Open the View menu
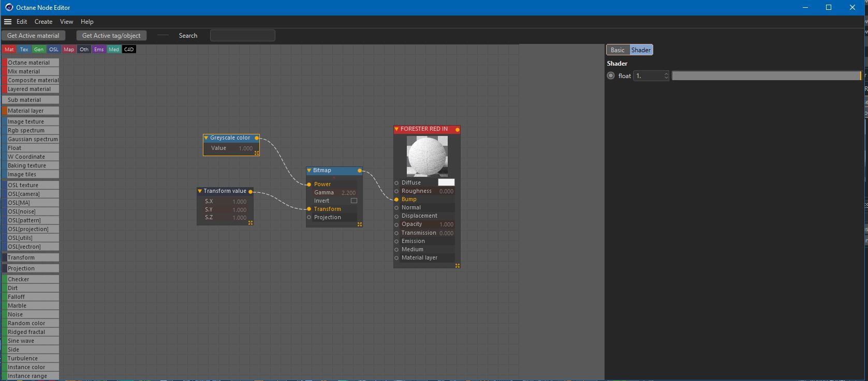868x381 pixels. (x=67, y=22)
